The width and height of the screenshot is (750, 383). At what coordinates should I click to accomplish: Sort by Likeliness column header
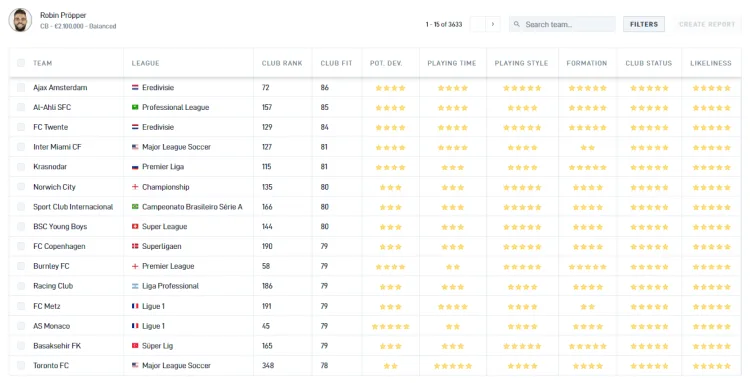point(711,63)
